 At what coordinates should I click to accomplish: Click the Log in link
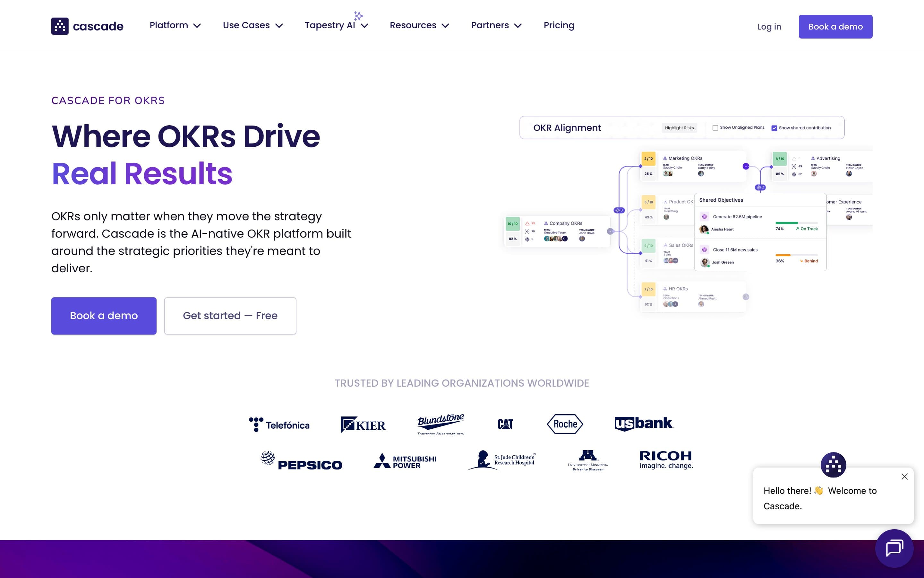coord(769,27)
